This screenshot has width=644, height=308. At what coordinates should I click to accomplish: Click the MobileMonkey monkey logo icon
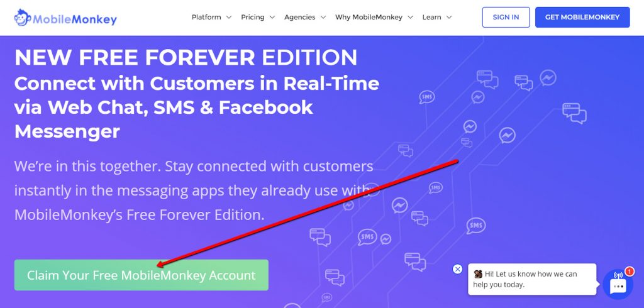(23, 17)
